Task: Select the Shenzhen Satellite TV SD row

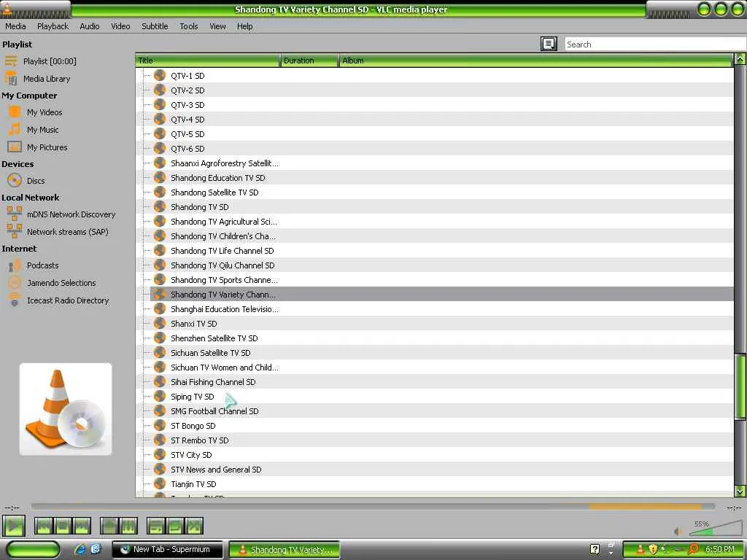Action: (434, 338)
